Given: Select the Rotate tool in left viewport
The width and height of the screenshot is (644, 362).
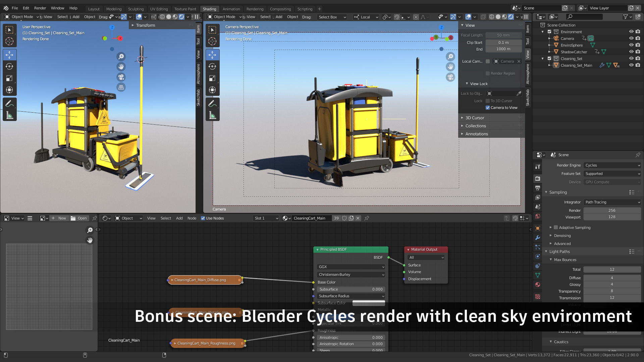Looking at the screenshot, I should [9, 66].
